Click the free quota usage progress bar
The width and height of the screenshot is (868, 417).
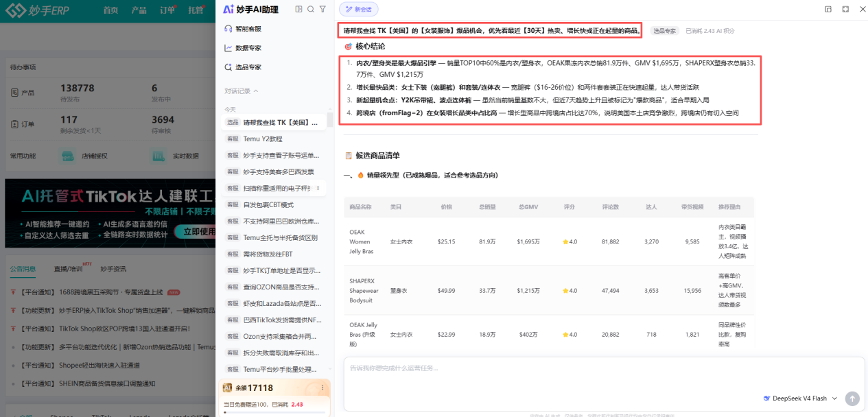click(274, 412)
